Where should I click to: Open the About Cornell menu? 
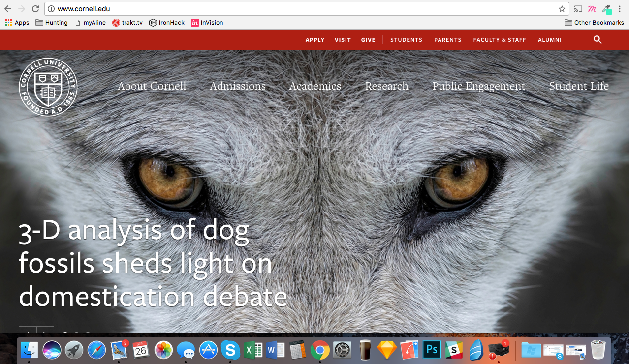(152, 86)
